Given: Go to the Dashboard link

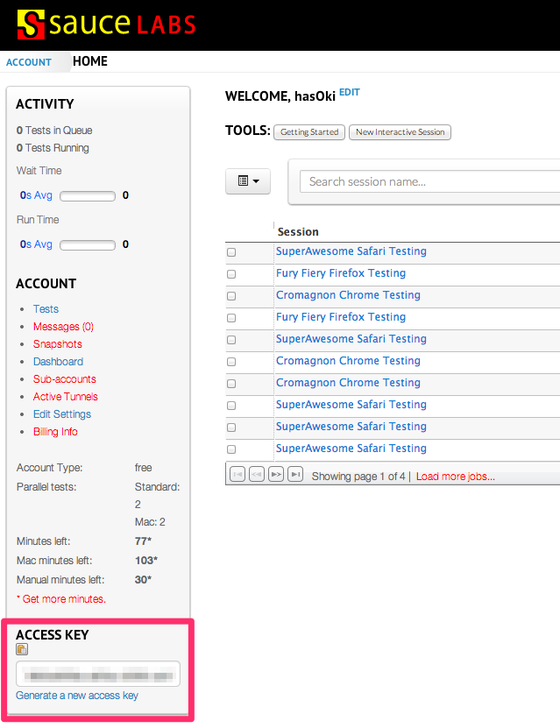Looking at the screenshot, I should [x=58, y=362].
